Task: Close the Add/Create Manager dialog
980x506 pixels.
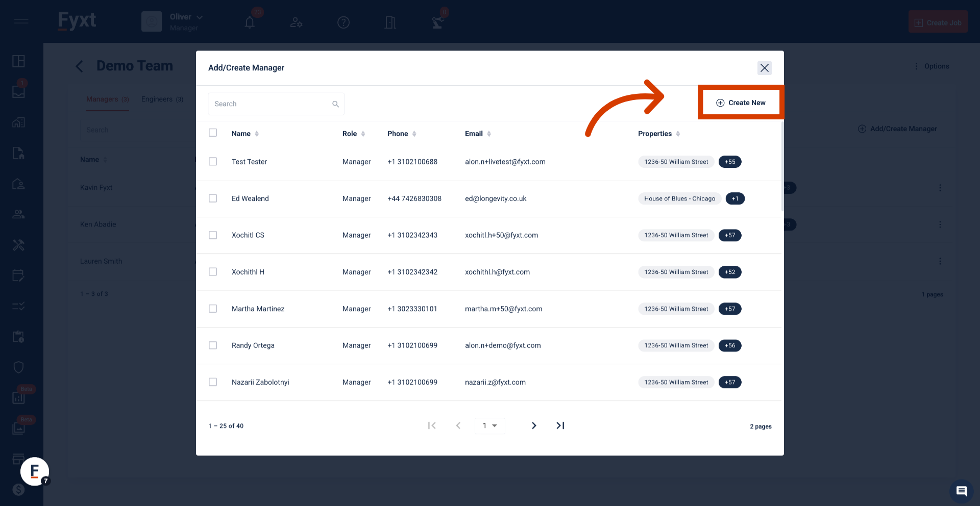Action: tap(764, 68)
